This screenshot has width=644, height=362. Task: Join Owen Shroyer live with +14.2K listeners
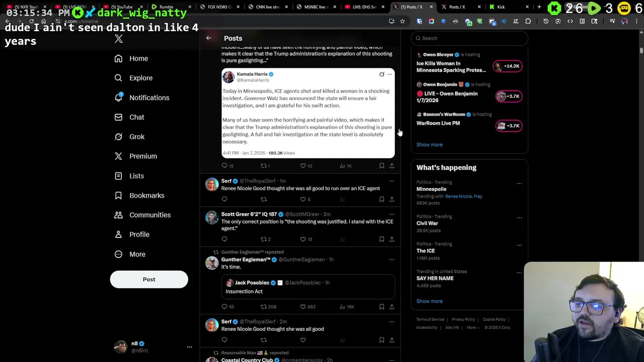[508, 66]
